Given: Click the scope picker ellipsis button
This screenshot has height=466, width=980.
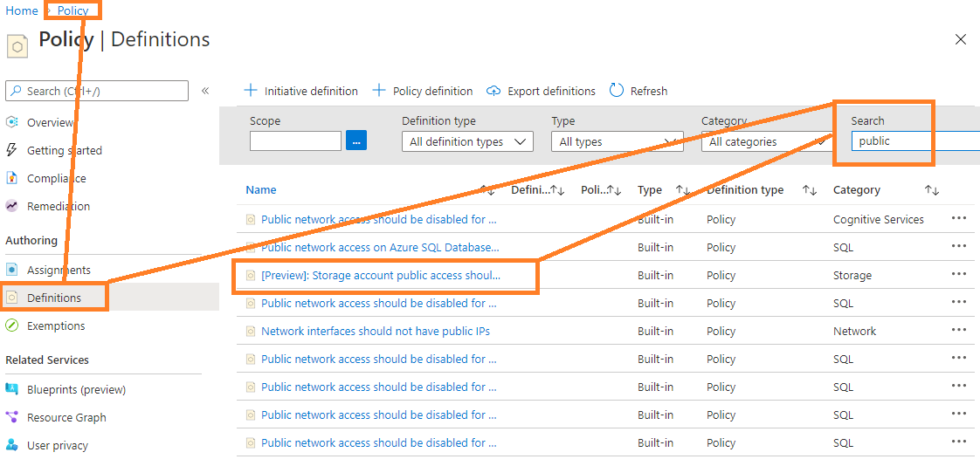Looking at the screenshot, I should coord(356,140).
